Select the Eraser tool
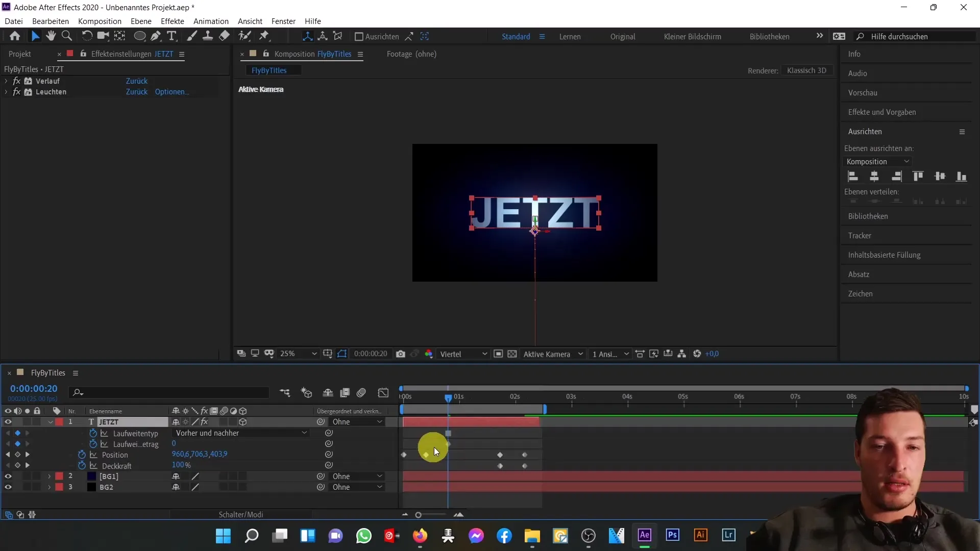The height and width of the screenshot is (551, 980). pyautogui.click(x=224, y=36)
